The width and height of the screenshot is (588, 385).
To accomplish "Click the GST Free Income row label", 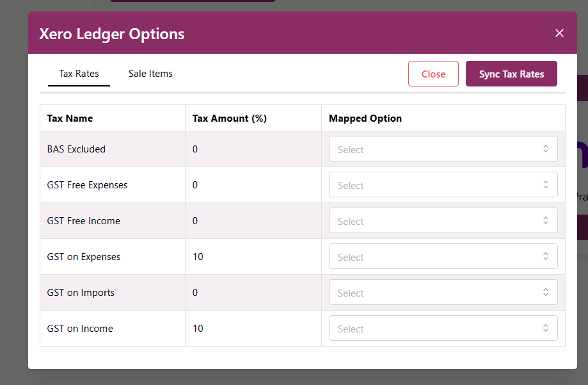I will click(83, 221).
